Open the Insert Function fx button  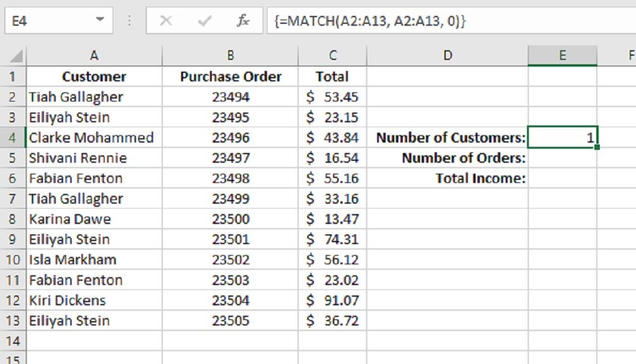pos(243,20)
